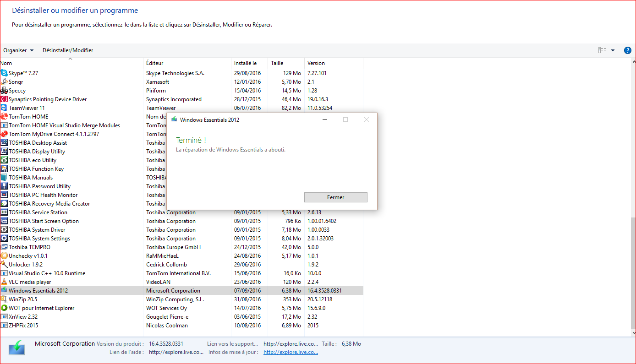Click TOSHIBA Recovery Media Creator icon
Image resolution: width=636 pixels, height=364 pixels.
[x=4, y=204]
